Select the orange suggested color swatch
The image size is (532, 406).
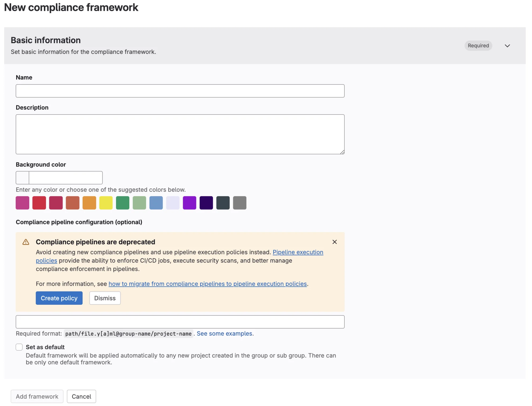pos(89,203)
